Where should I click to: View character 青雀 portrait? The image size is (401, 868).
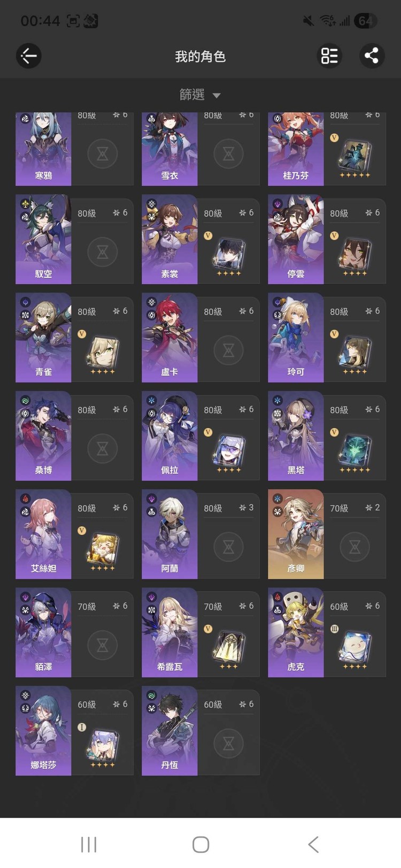point(43,337)
